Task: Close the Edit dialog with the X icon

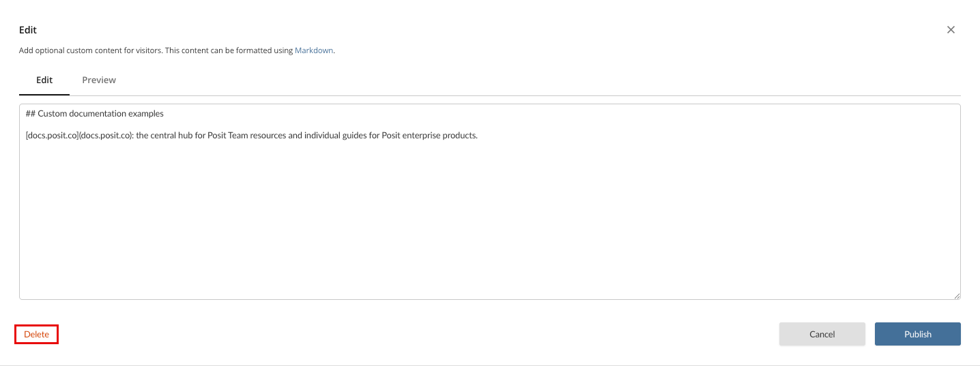Action: coord(951,30)
